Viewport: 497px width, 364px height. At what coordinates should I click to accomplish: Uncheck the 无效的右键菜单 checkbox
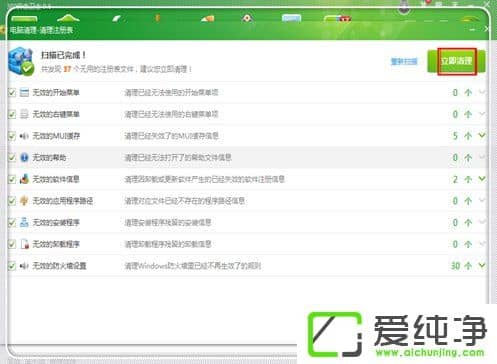(12, 114)
